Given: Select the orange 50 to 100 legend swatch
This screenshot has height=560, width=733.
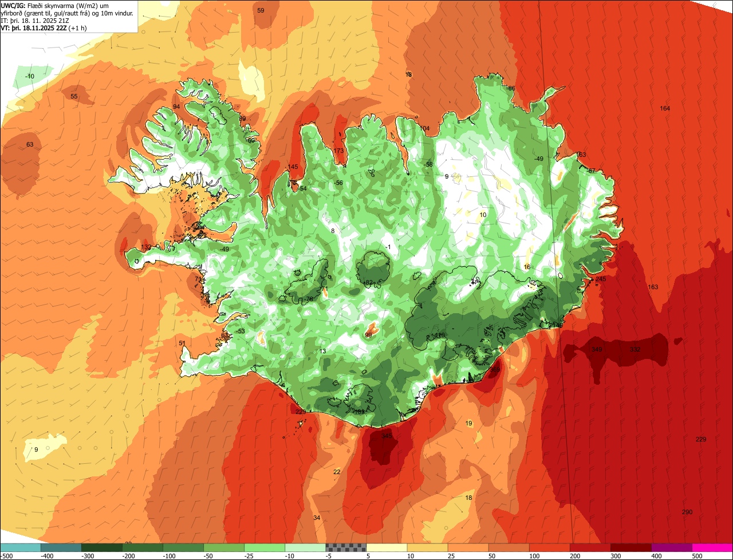Looking at the screenshot, I should (508, 547).
